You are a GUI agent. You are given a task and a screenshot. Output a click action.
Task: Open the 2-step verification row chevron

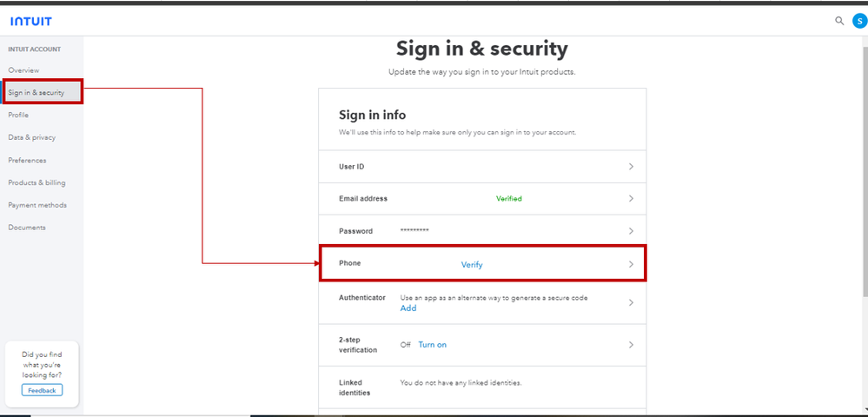[631, 345]
